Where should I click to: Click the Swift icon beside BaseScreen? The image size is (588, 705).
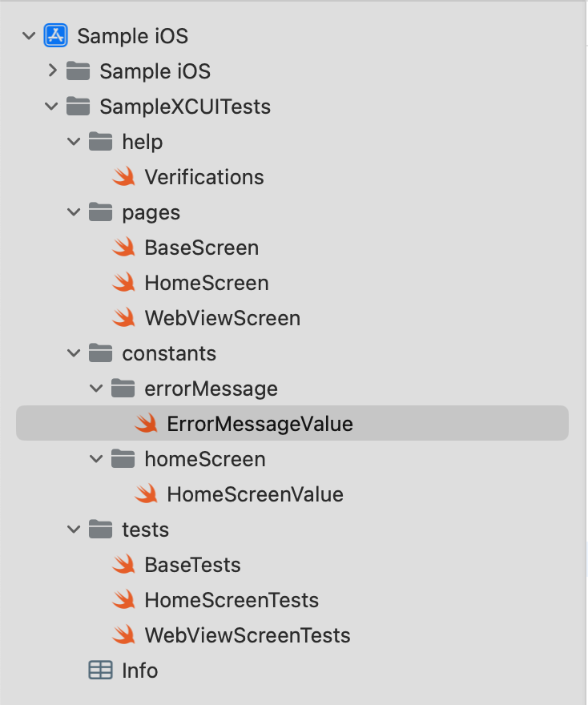click(123, 248)
